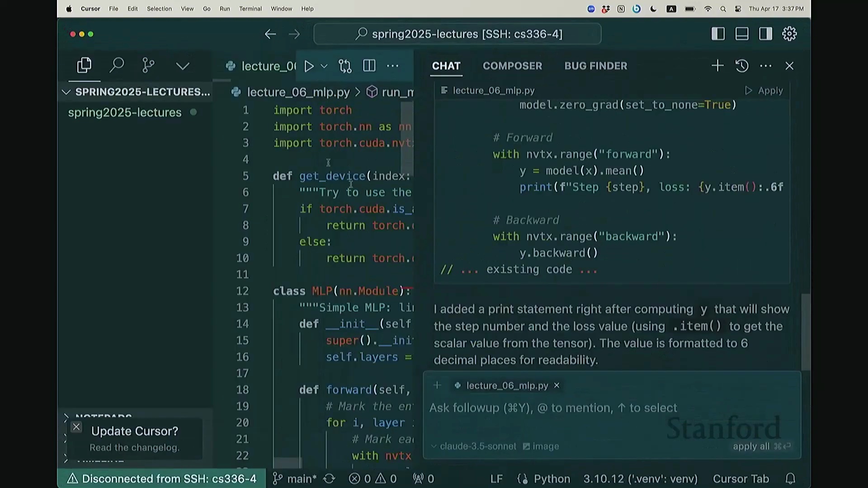Start new chat with plus icon
868x488 pixels.
pyautogui.click(x=717, y=66)
